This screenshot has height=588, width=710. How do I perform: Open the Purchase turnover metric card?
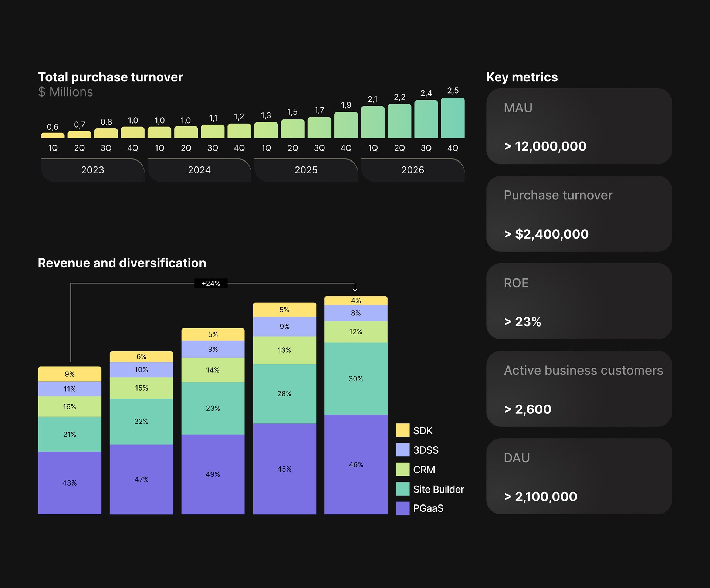579,214
